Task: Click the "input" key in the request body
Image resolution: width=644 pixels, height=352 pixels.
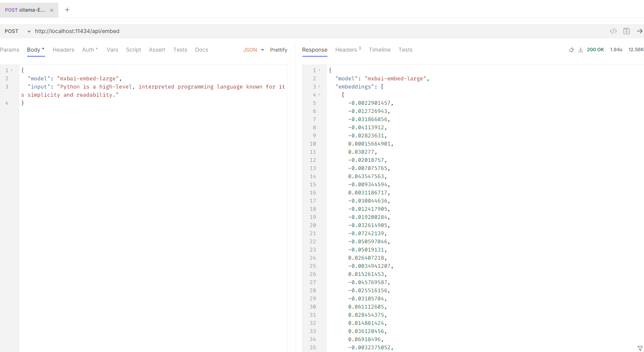Action: [x=39, y=87]
